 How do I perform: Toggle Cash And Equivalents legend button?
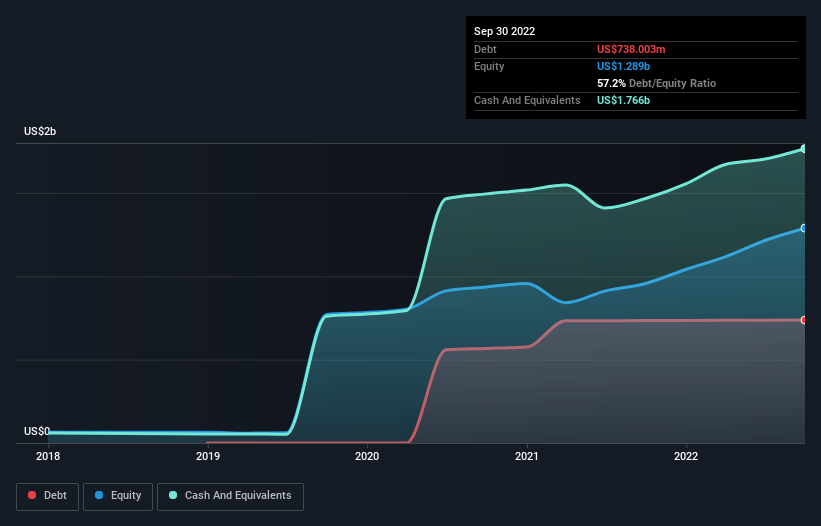(x=230, y=496)
